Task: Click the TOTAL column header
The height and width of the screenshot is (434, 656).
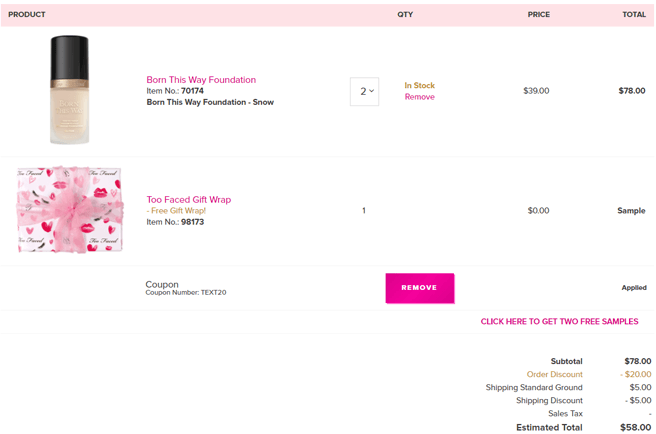Action: 634,15
